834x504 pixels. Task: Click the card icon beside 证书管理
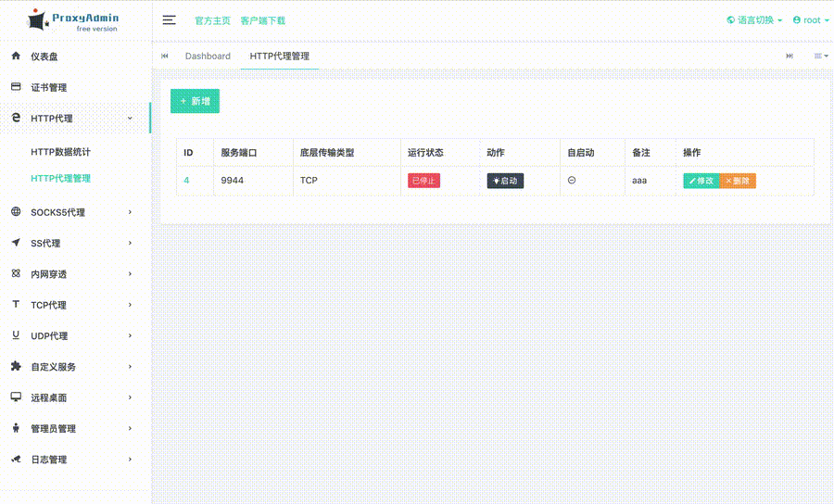coord(16,87)
